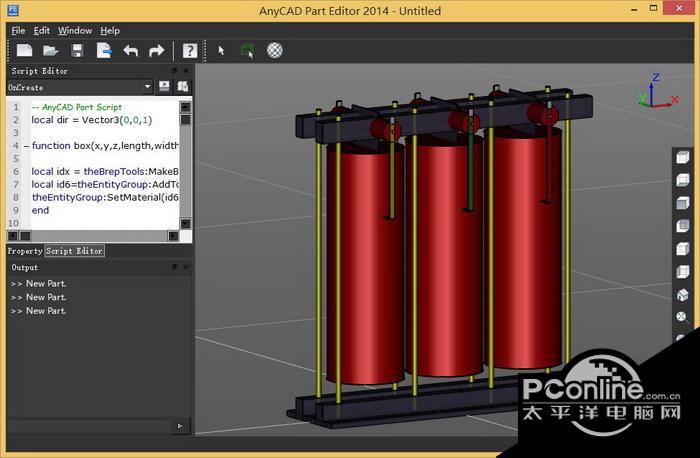
Task: Click the zoom magnifier view icon
Action: tap(682, 317)
